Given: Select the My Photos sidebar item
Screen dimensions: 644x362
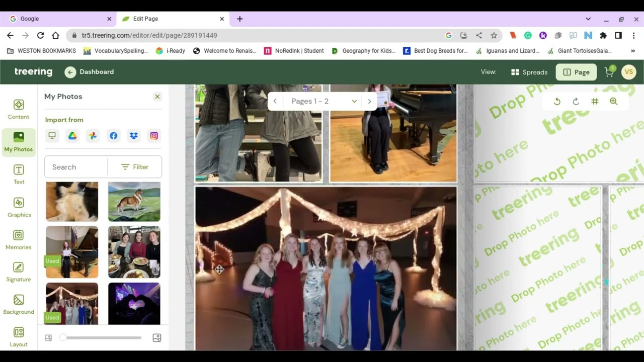Looking at the screenshot, I should [x=19, y=142].
